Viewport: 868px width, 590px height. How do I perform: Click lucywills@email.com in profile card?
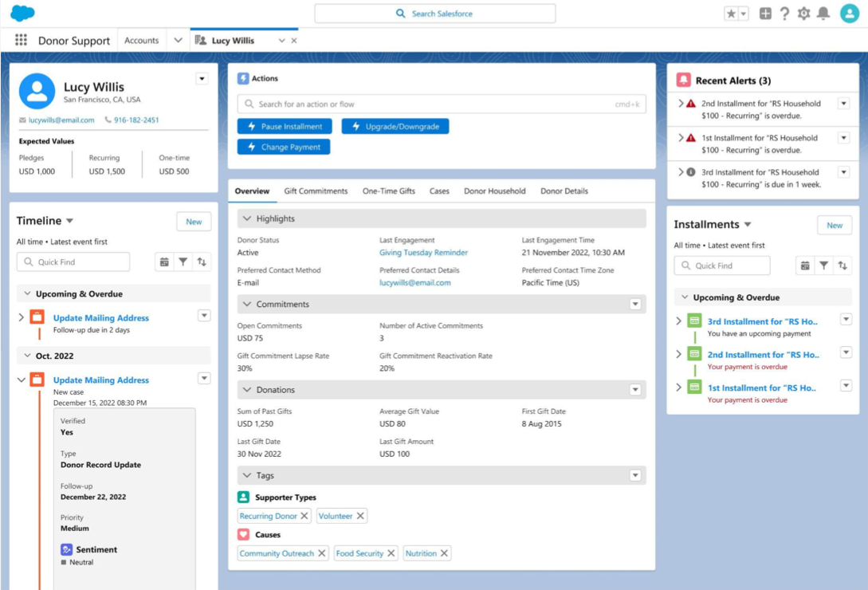[x=61, y=120]
